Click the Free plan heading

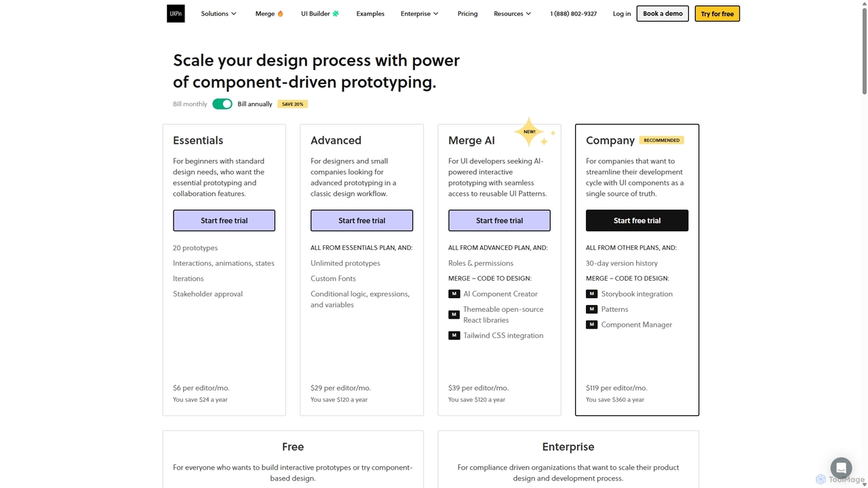click(293, 447)
